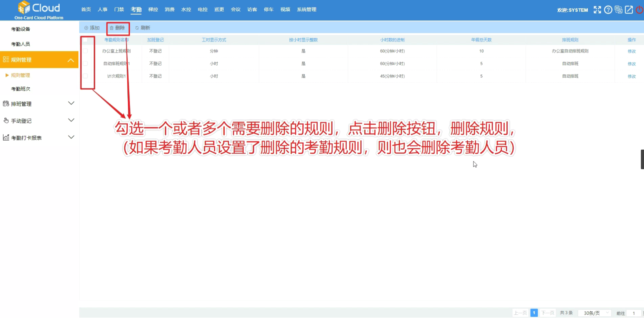The width and height of the screenshot is (644, 318).
Task: Open the 30条/页 page size dropdown
Action: click(595, 313)
